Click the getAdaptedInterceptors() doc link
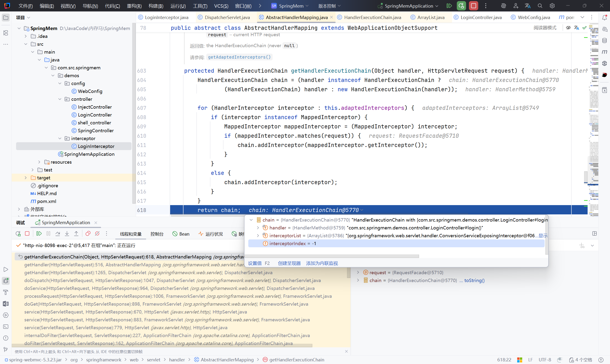Viewport: 610px width, 364px height. pyautogui.click(x=239, y=57)
